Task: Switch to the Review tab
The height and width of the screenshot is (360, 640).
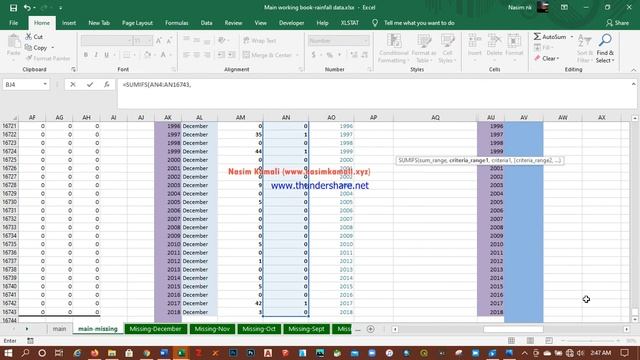Action: tap(233, 23)
